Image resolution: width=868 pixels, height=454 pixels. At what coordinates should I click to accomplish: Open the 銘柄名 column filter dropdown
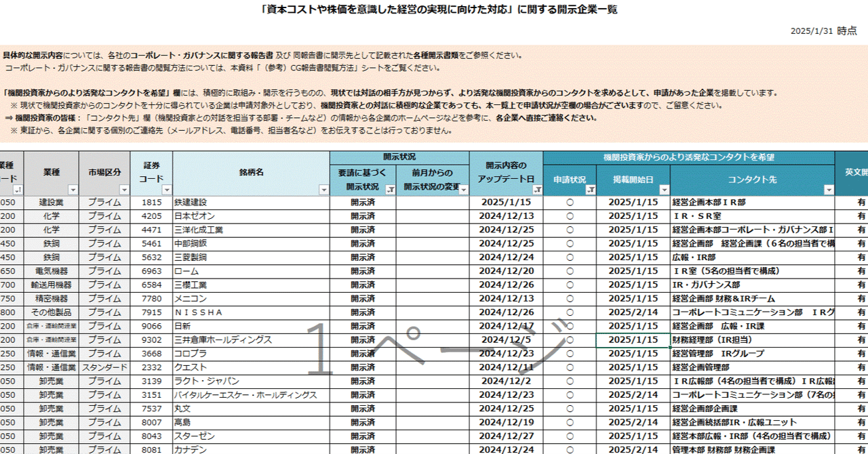(x=323, y=190)
